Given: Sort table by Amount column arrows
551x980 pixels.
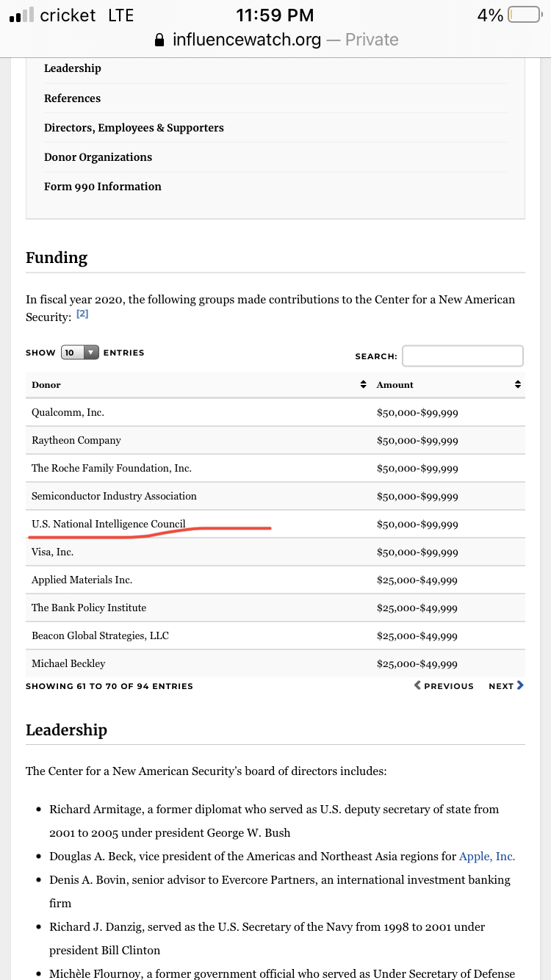Looking at the screenshot, I should tap(517, 384).
